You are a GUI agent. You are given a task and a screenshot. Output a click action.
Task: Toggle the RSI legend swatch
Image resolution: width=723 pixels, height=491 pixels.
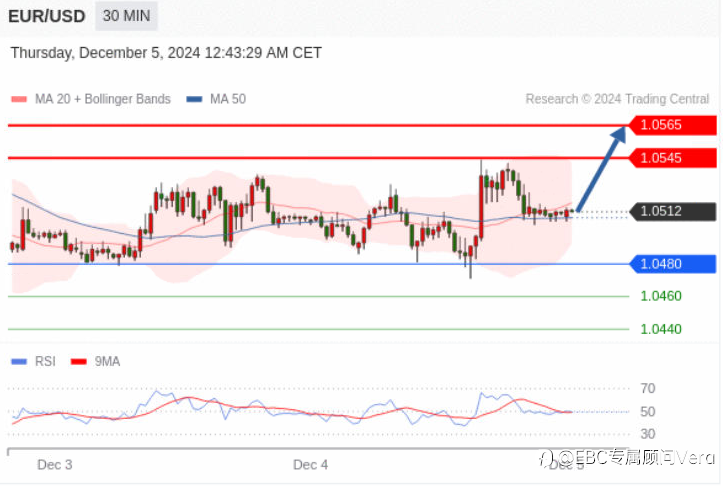click(x=19, y=362)
